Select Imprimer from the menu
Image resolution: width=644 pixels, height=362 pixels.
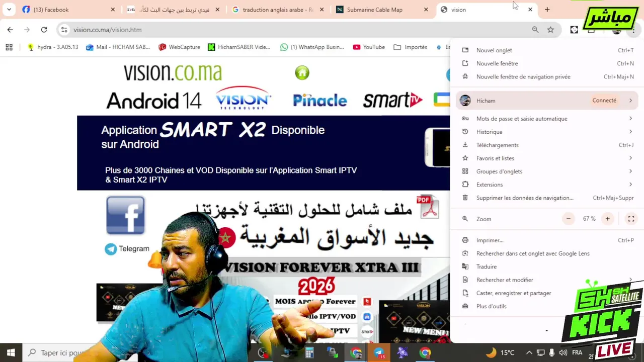pos(547,240)
